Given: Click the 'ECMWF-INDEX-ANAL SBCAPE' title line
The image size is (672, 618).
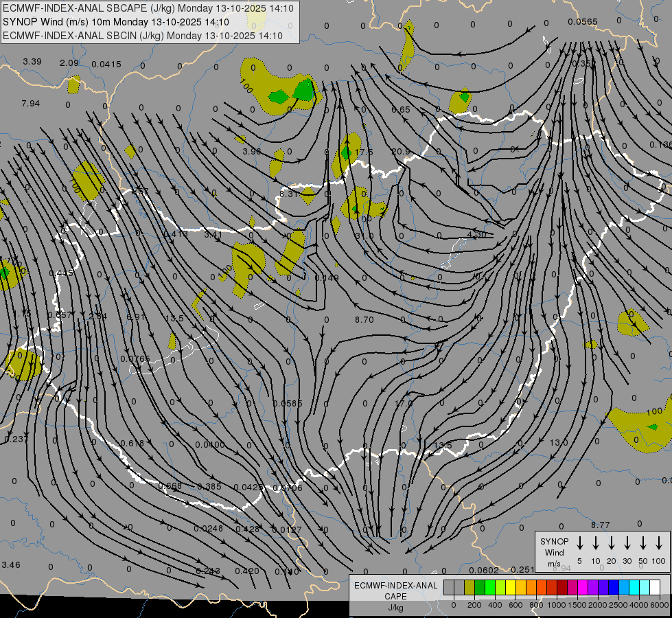Looking at the screenshot, I should tap(148, 8).
